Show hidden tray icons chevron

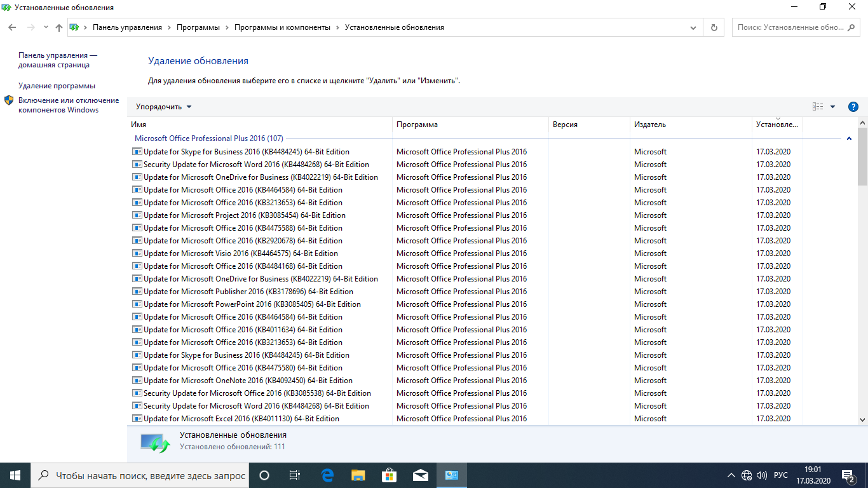coord(731,475)
